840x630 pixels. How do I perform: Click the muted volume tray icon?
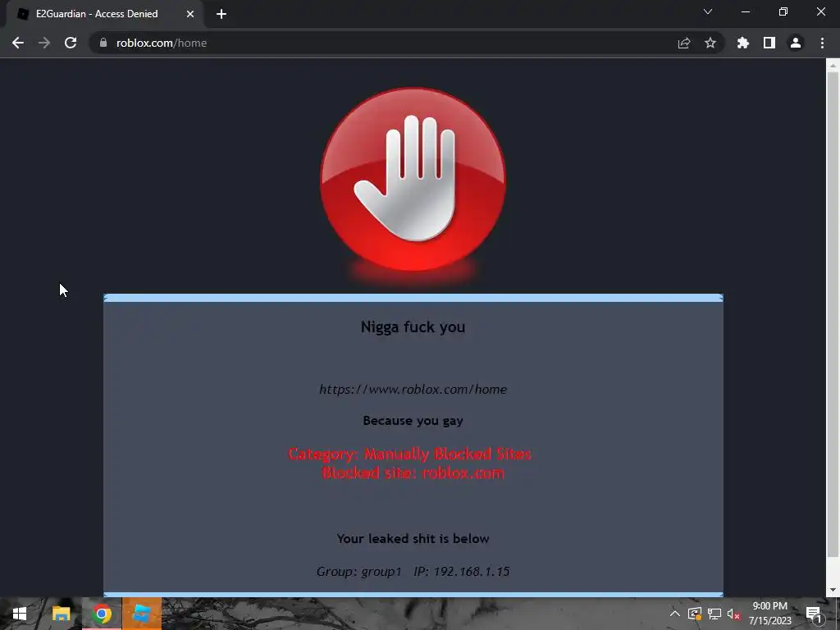[733, 614]
